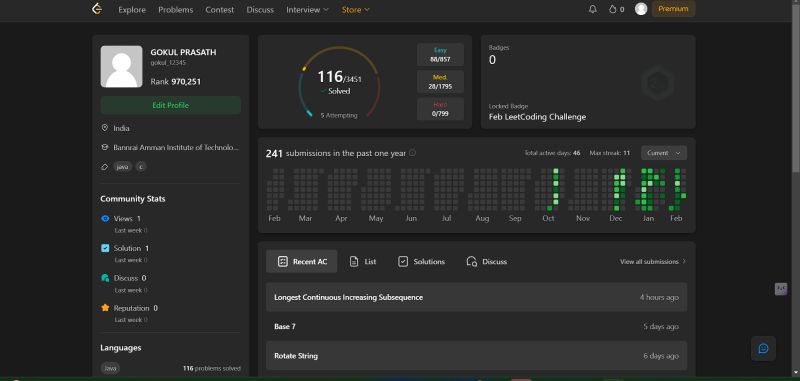Image resolution: width=800 pixels, height=381 pixels.
Task: Switch to the Discuss tab in submissions panel
Action: [487, 261]
